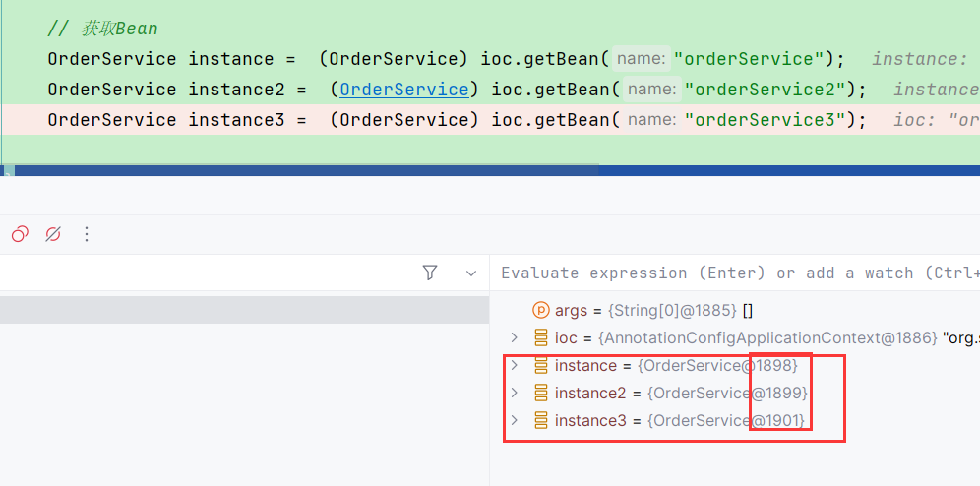Expand the ioc variable node
The height and width of the screenshot is (486, 980).
click(514, 337)
